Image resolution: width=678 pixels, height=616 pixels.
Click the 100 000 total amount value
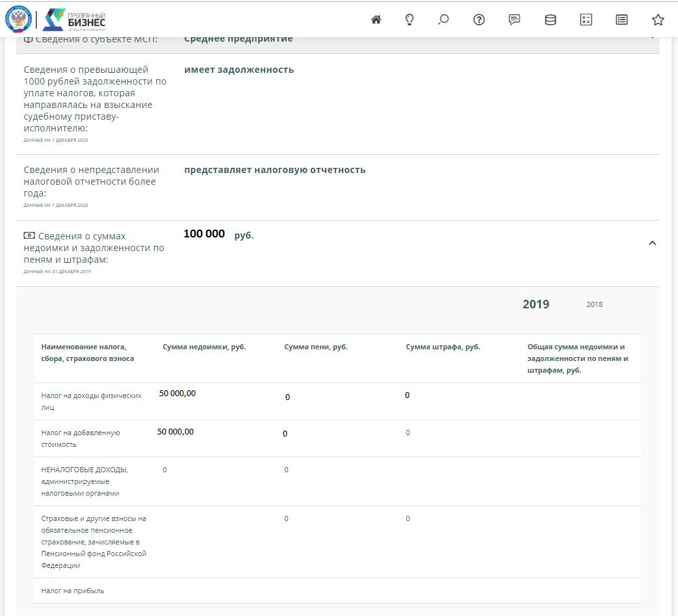point(204,234)
